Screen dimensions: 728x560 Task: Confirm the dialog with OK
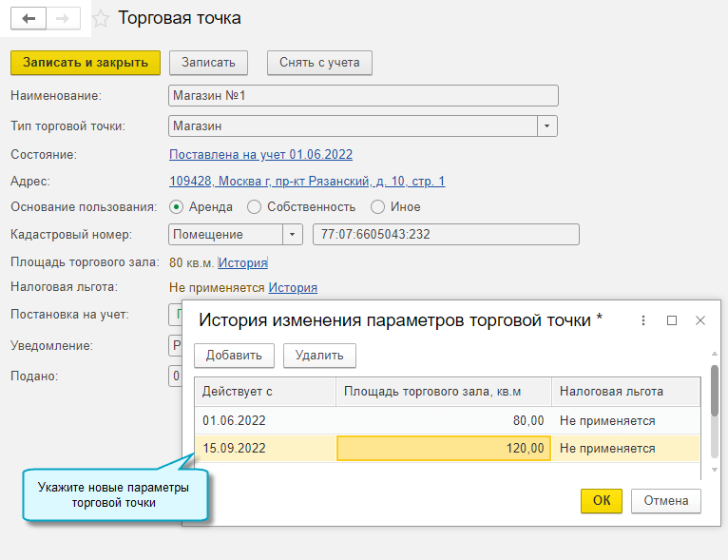coord(601,500)
